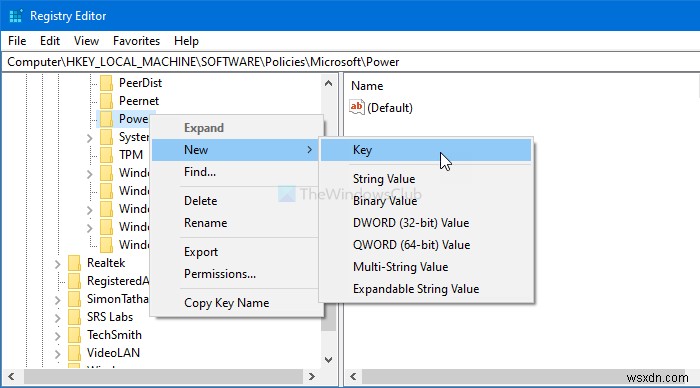Viewport: 700px width, 388px height.
Task: Expand the System key
Action: click(90, 138)
